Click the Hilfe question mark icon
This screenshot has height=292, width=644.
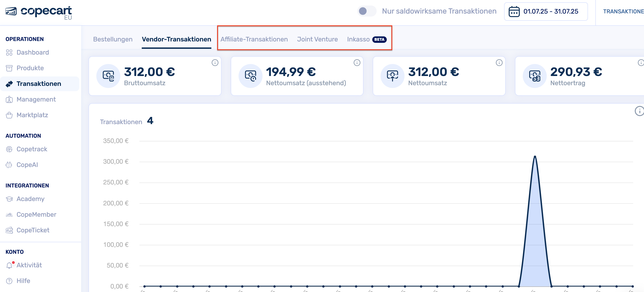pyautogui.click(x=9, y=281)
